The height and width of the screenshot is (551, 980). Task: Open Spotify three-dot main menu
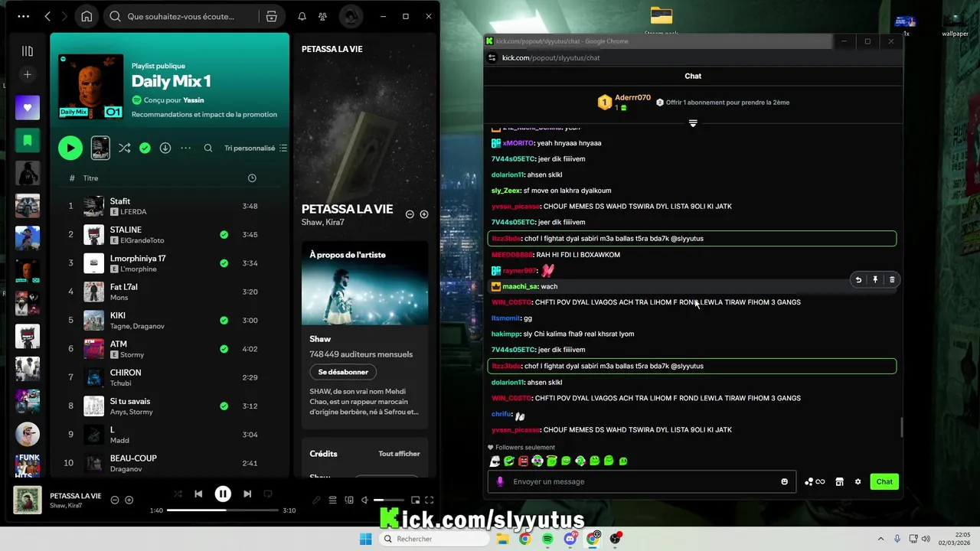point(23,16)
